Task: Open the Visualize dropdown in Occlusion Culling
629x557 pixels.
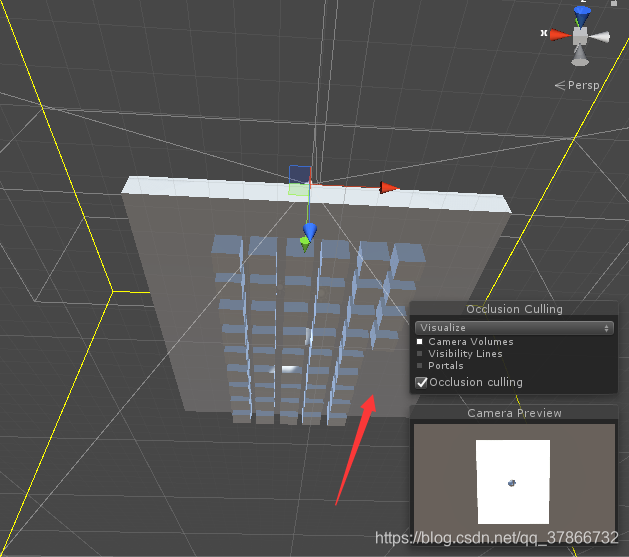Action: 514,328
